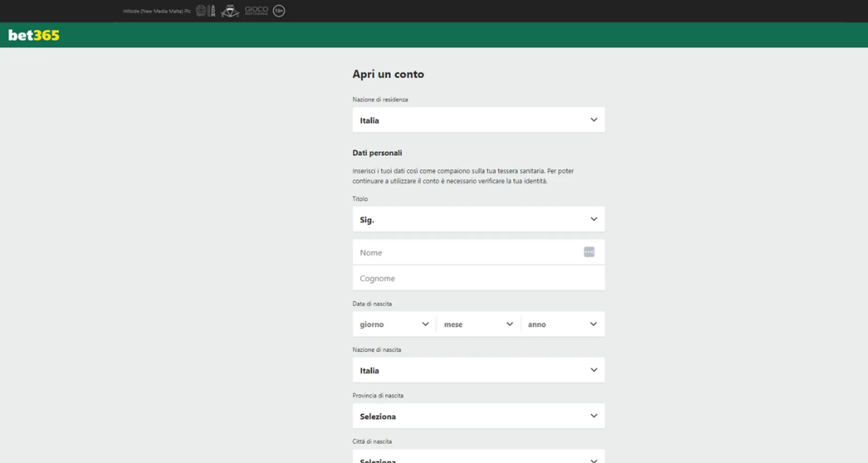Click the Hillside (New Media Malta) Plc text
Viewport: 868px width, 463px height.
pos(157,11)
